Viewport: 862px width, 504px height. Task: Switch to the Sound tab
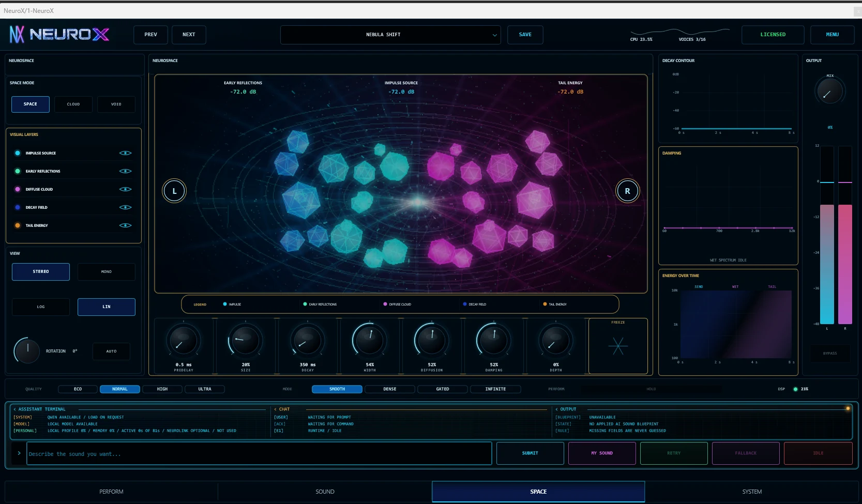[325, 492]
